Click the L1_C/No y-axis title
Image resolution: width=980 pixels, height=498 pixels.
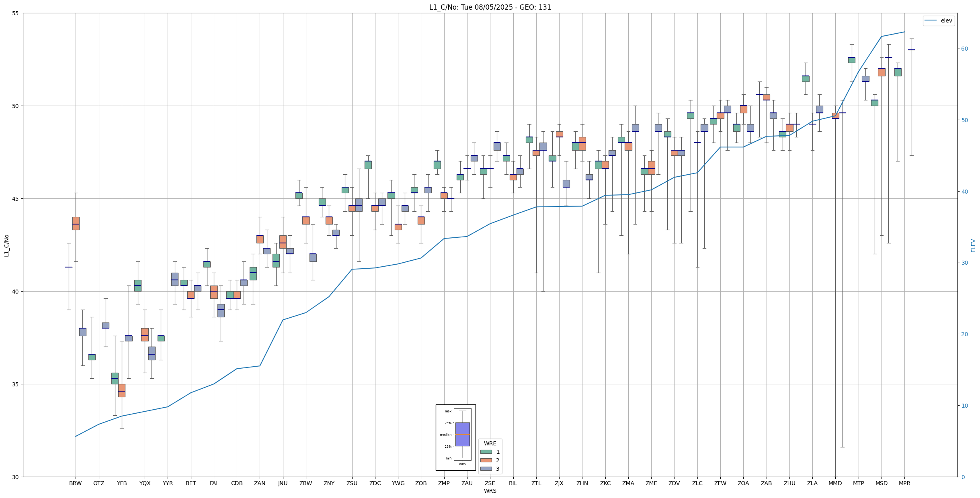pos(6,245)
